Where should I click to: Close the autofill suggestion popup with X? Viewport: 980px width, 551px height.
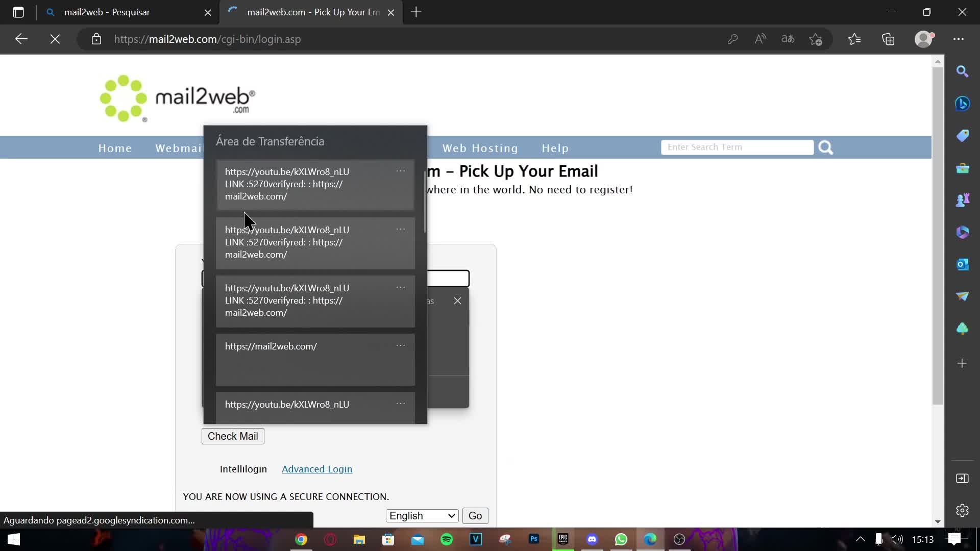pos(457,301)
